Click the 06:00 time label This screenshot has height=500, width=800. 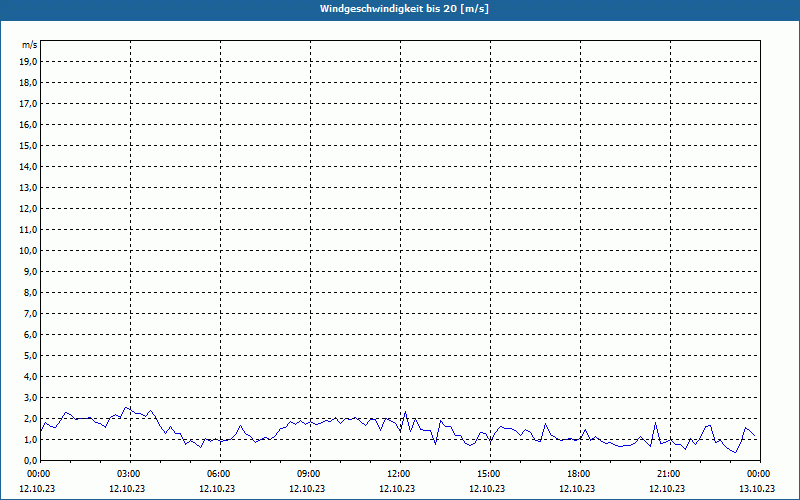click(220, 474)
